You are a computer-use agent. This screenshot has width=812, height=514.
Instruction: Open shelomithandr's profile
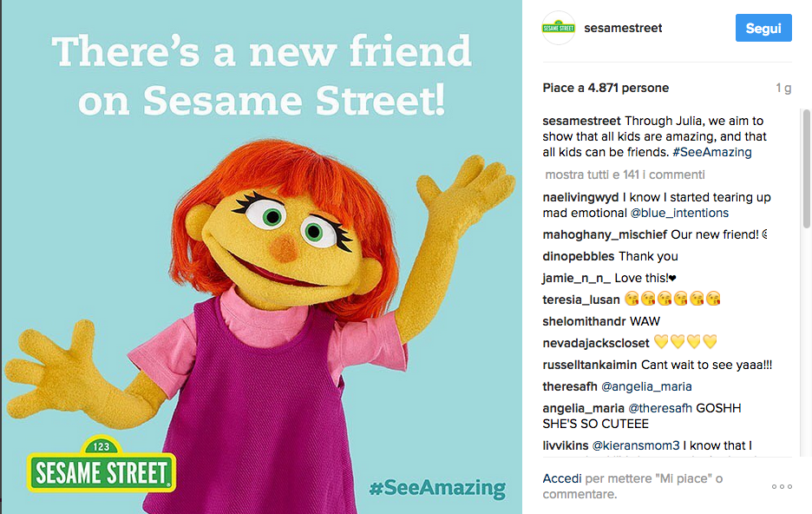(580, 320)
